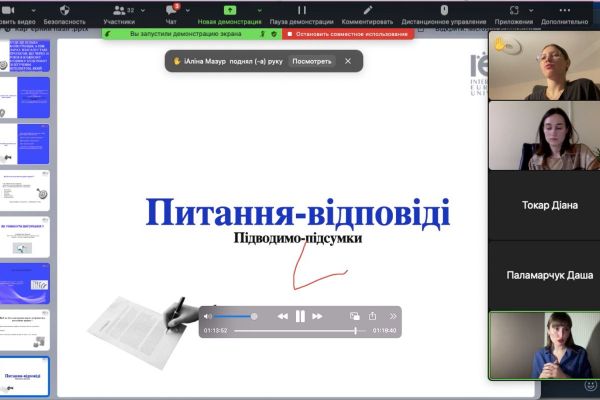This screenshot has width=600, height=400.
Task: Start a New share (Новая демонстрация)
Action: (229, 8)
